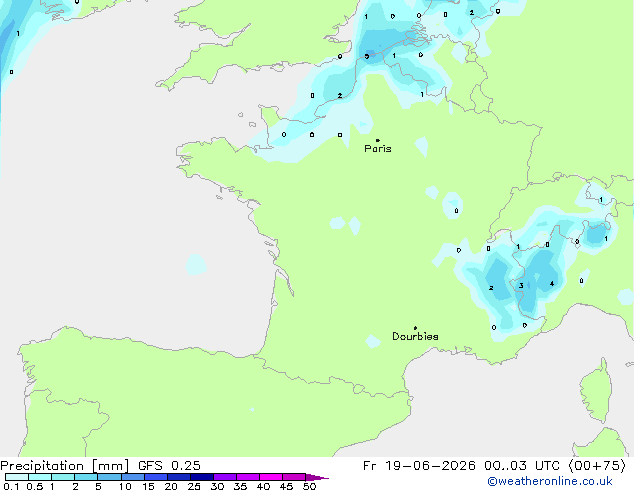Select legend swatch between 1 and 2
This screenshot has height=490, width=634.
63,477
